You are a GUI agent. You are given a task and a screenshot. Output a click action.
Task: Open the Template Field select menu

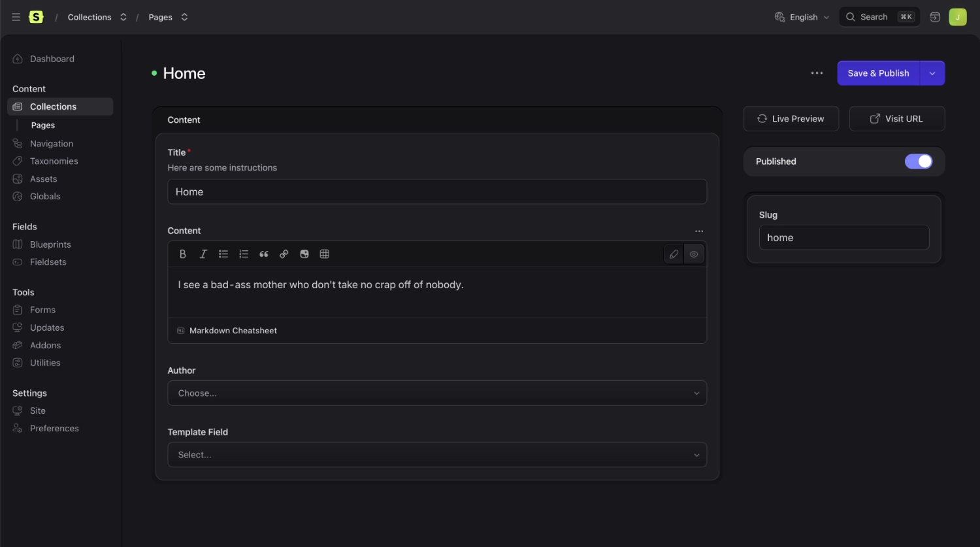pos(437,454)
